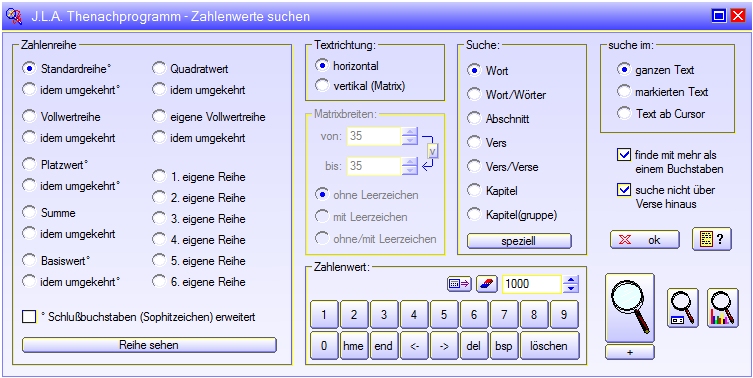Image resolution: width=753 pixels, height=378 pixels.
Task: Select 6. eigene Reihe option
Action: point(159,281)
